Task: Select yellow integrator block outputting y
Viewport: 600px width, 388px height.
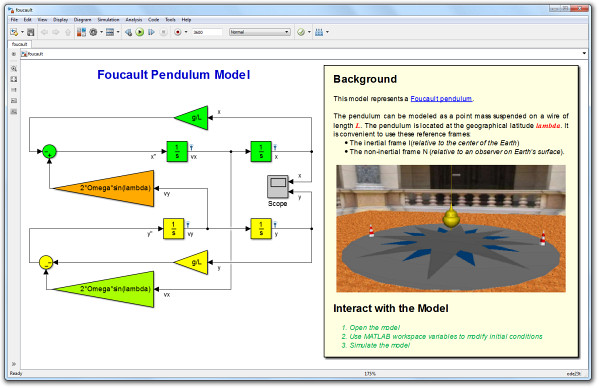Action: pos(261,229)
